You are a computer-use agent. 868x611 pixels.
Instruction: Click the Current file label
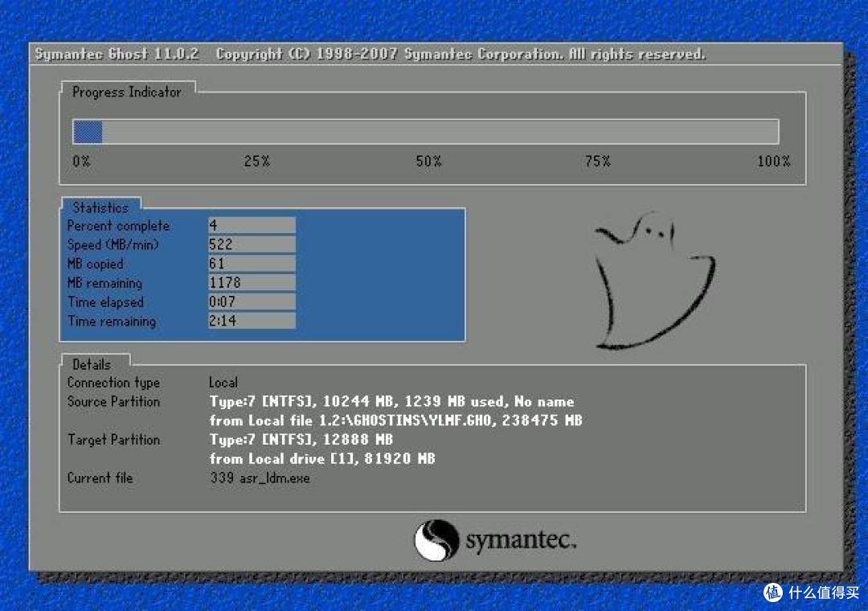tap(100, 478)
